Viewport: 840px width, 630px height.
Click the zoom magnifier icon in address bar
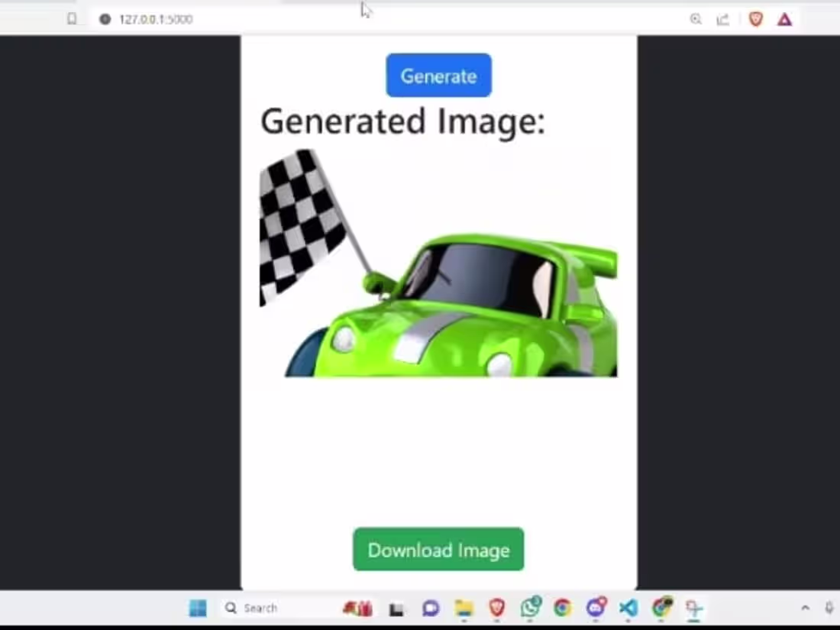click(696, 20)
